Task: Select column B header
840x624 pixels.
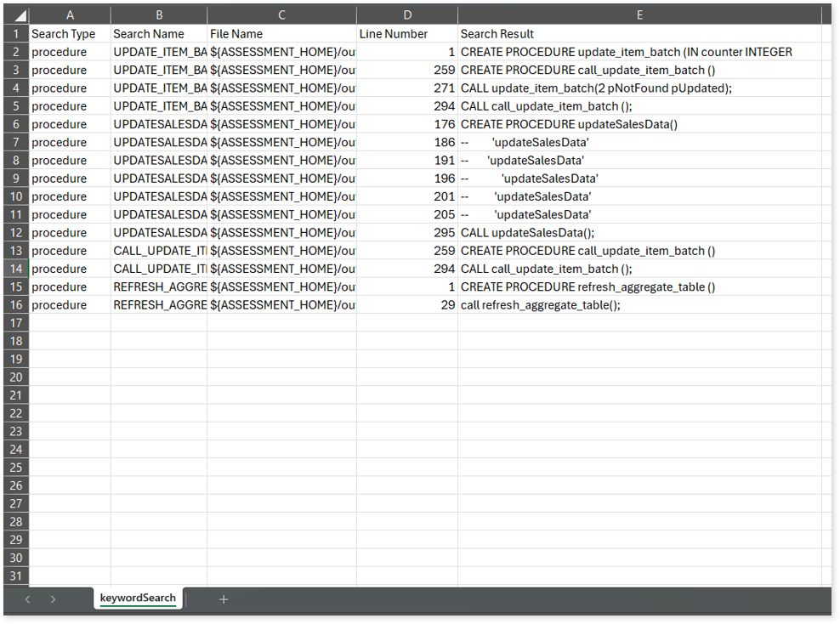Action: (x=159, y=15)
